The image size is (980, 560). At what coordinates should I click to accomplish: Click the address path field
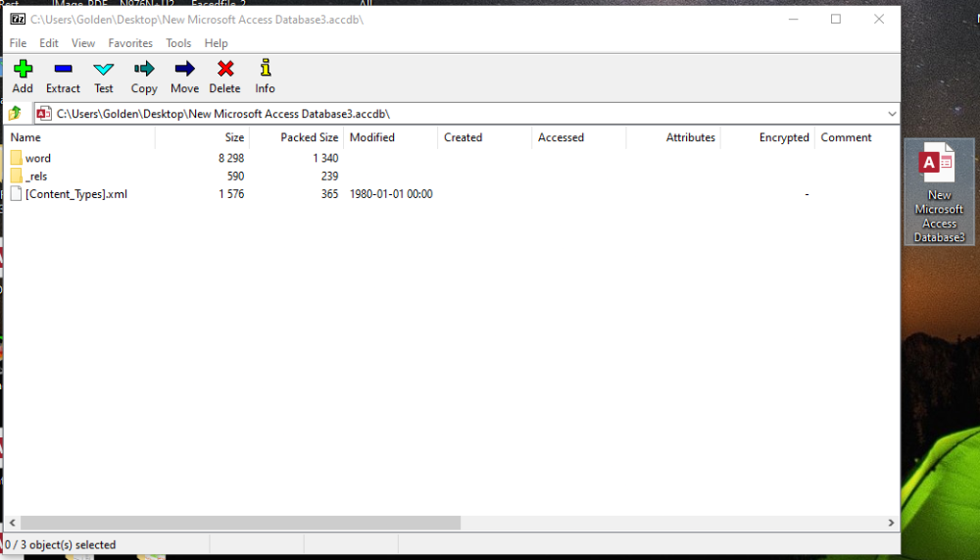coord(468,114)
